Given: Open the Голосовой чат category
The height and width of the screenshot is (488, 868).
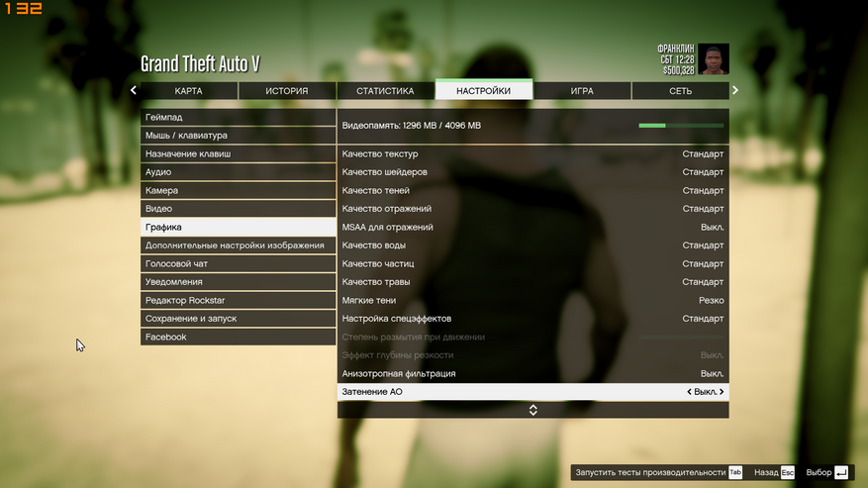Looking at the screenshot, I should pyautogui.click(x=239, y=263).
